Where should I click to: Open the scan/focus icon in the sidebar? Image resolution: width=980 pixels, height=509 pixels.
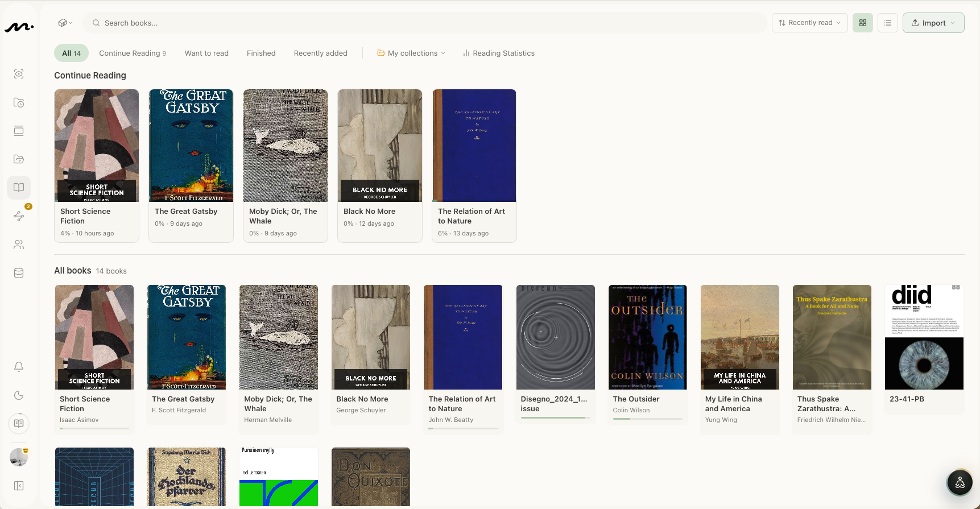point(19,74)
